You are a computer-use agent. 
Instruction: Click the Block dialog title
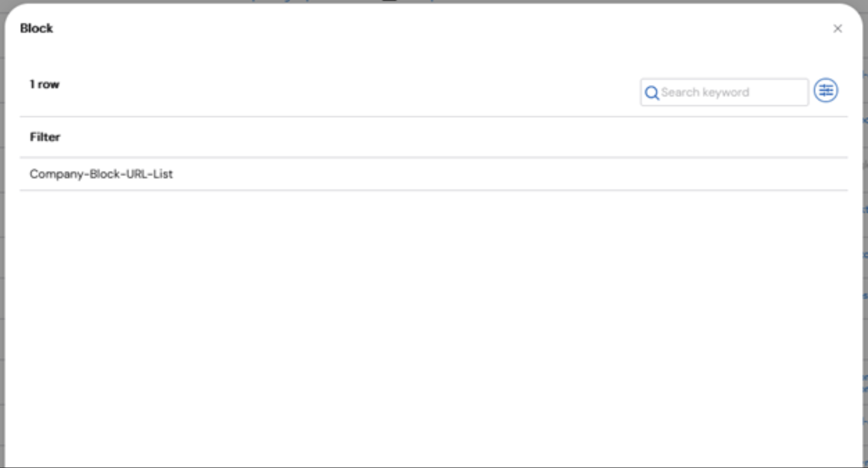(x=36, y=28)
